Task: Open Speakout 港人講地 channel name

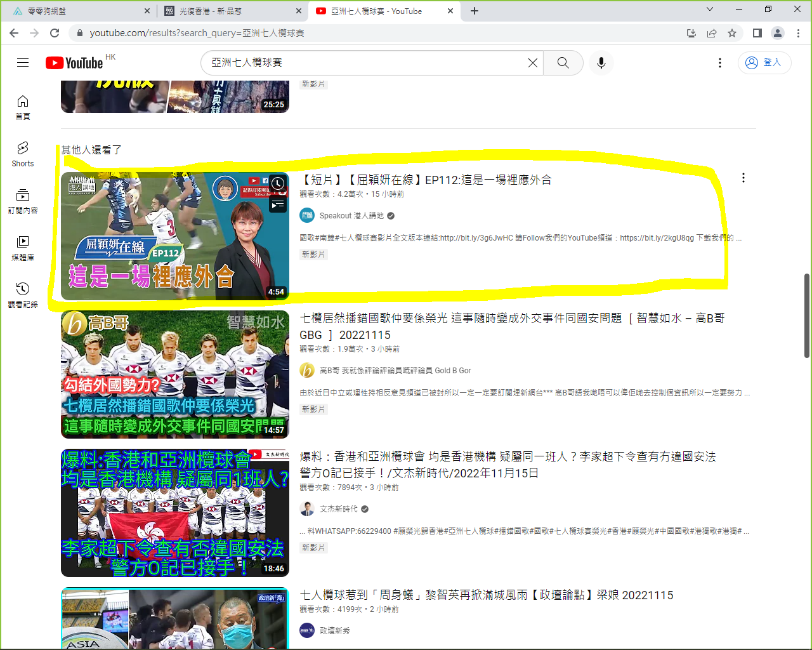Action: [351, 216]
